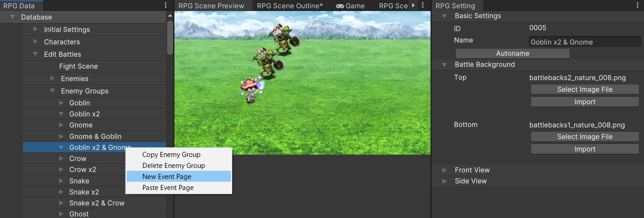
Task: Expand the Gnome & Goblin group arrow
Action: pyautogui.click(x=61, y=136)
